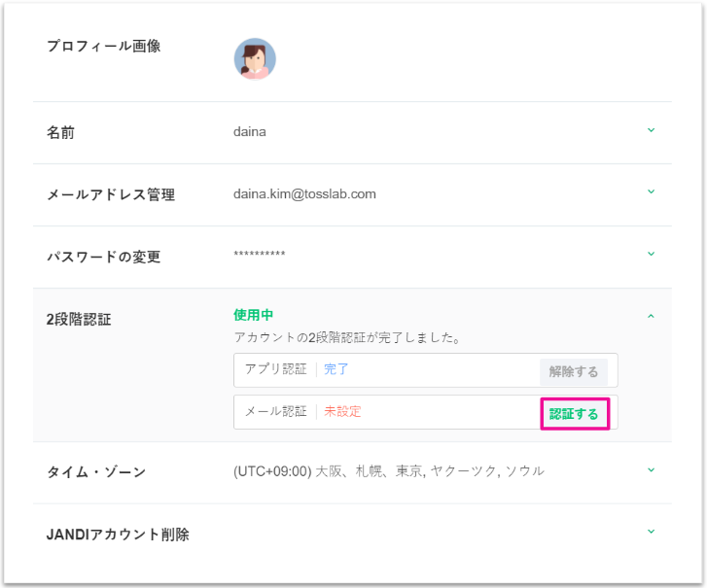This screenshot has height=588, width=707.
Task: Click the JANDIアカウント削除 label
Action: [118, 534]
